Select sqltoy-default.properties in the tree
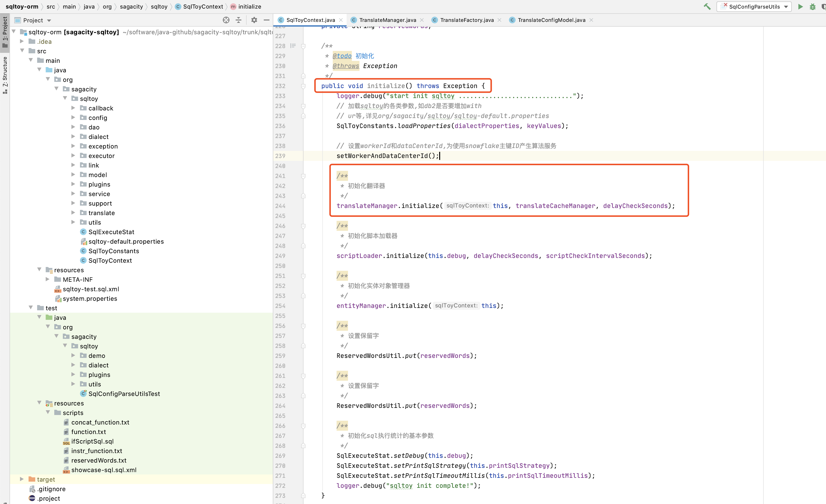 (126, 242)
